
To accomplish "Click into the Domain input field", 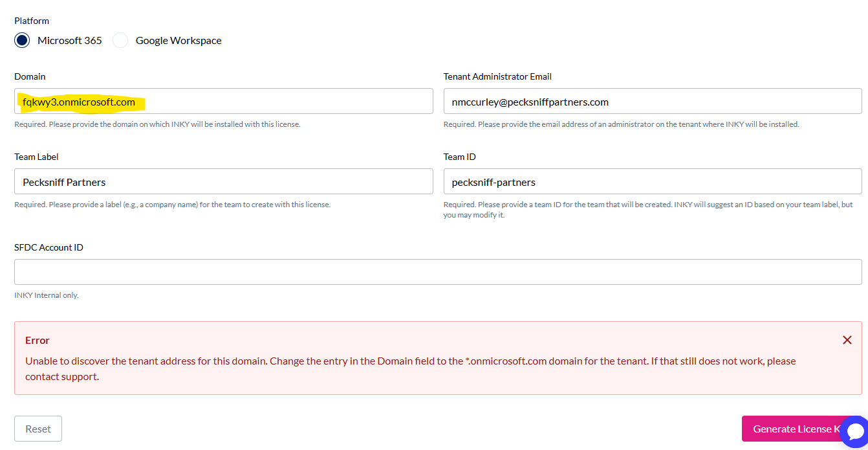I will click(224, 101).
